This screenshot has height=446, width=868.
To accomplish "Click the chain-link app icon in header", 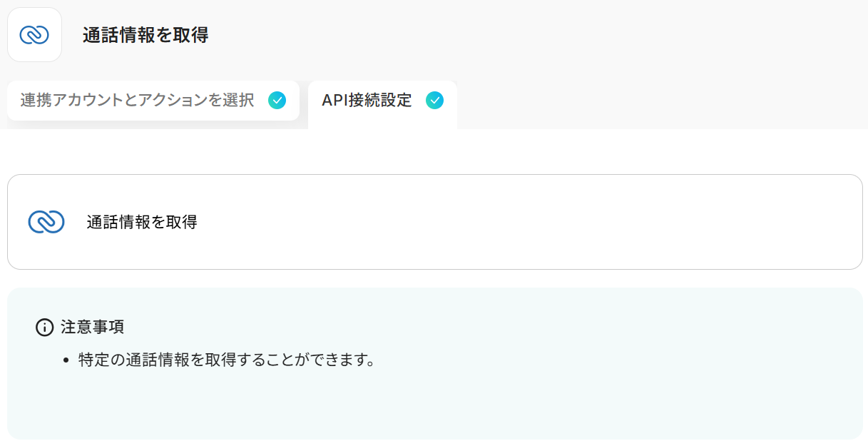I will click(x=34, y=34).
